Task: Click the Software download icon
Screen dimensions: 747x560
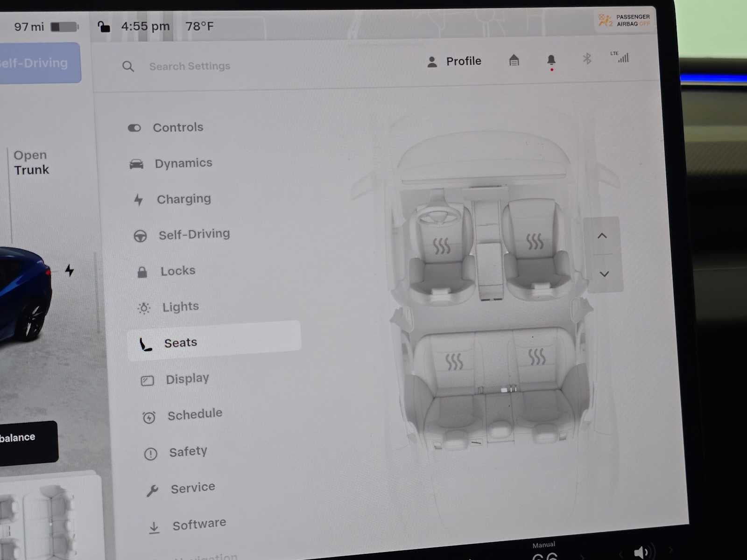Action: point(154,528)
